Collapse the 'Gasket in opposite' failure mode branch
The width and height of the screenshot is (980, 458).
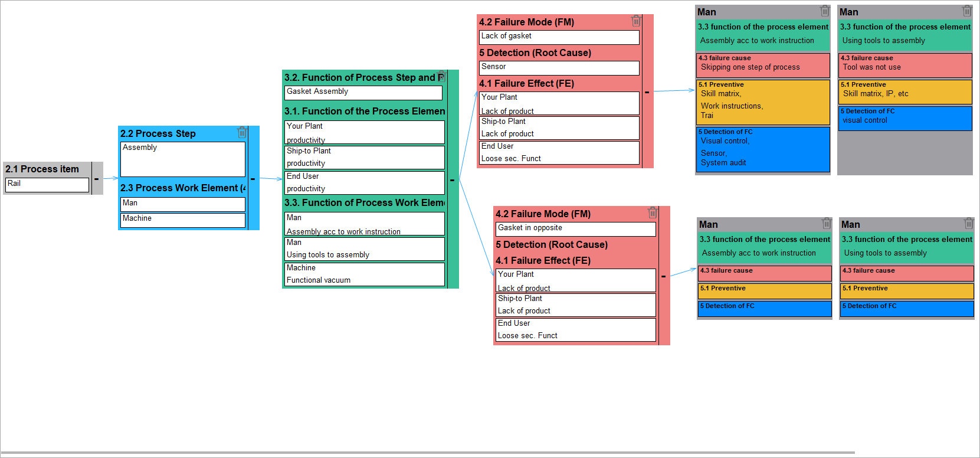[664, 276]
